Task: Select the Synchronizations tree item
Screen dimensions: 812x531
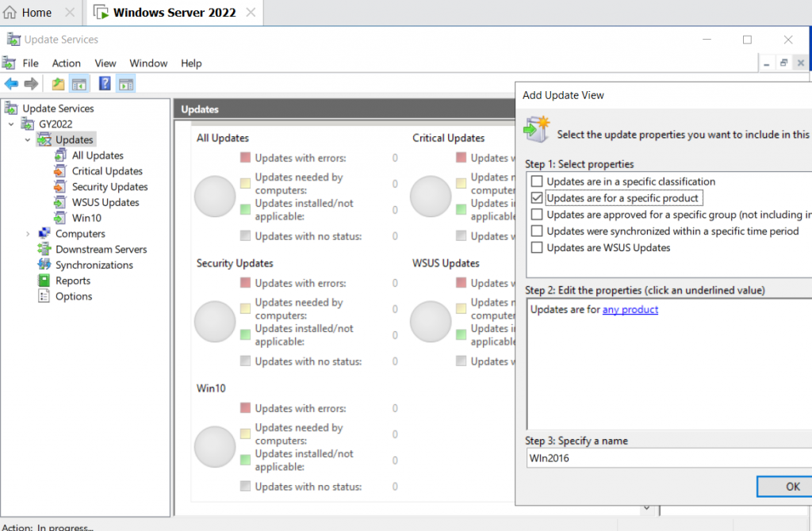Action: [x=94, y=265]
